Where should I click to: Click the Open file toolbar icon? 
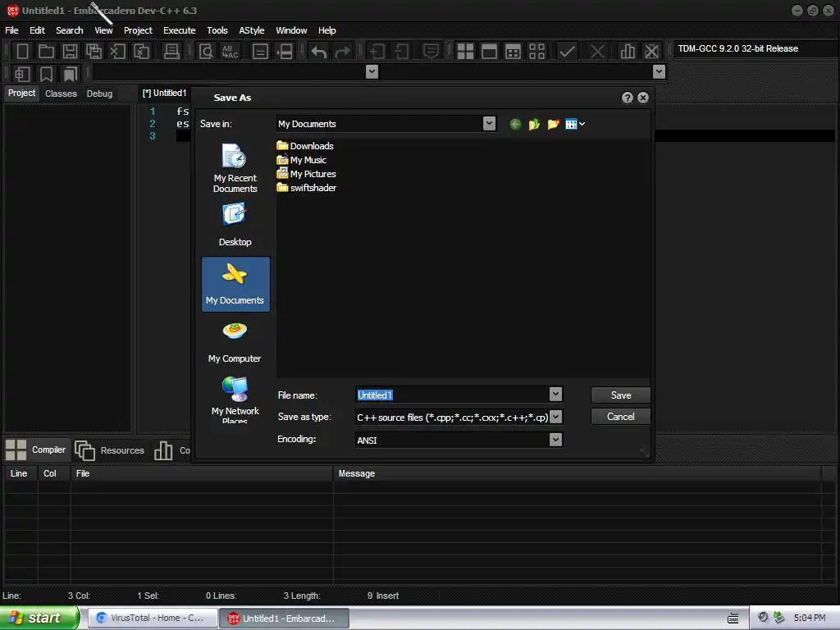tap(46, 52)
